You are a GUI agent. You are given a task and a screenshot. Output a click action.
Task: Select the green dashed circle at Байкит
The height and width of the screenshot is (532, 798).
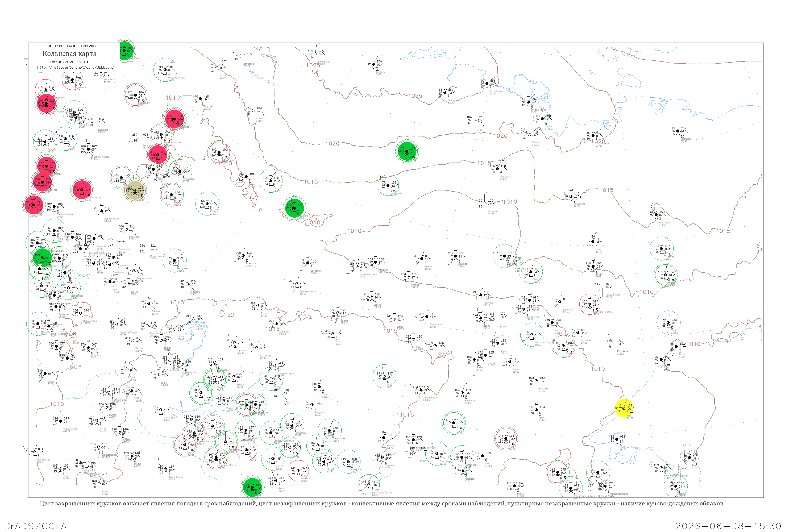coord(207,203)
